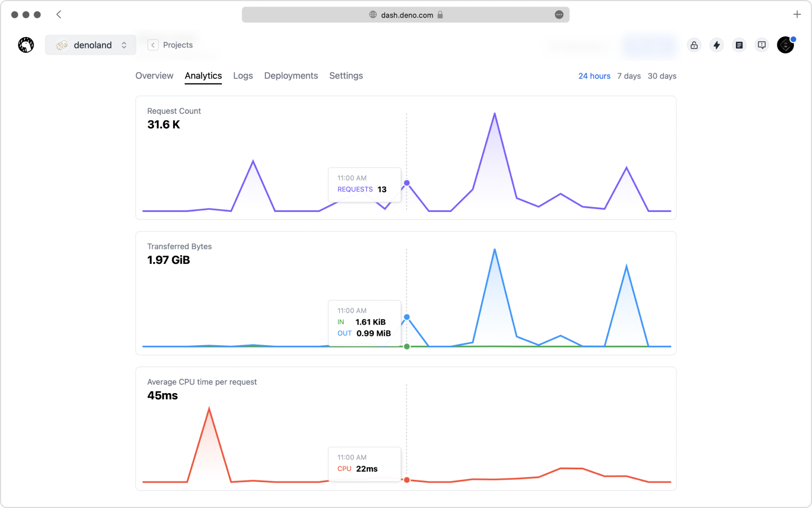This screenshot has height=508, width=812.
Task: Switch to the 7 days view
Action: click(629, 76)
